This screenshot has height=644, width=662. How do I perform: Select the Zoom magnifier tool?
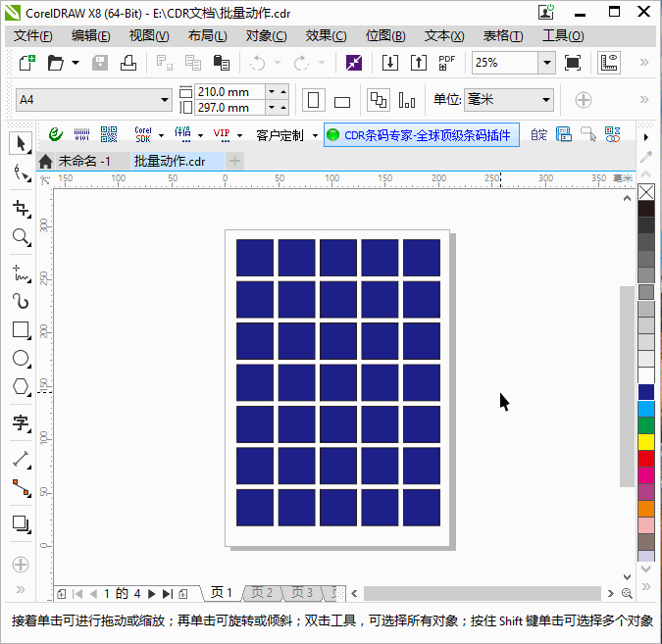point(21,237)
